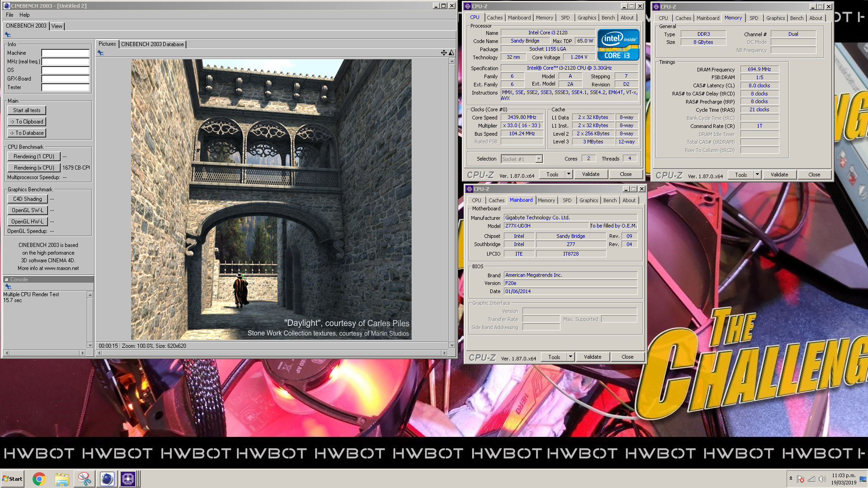Run Rendering (x CPU) benchmark
The image size is (868, 488).
pyautogui.click(x=34, y=168)
